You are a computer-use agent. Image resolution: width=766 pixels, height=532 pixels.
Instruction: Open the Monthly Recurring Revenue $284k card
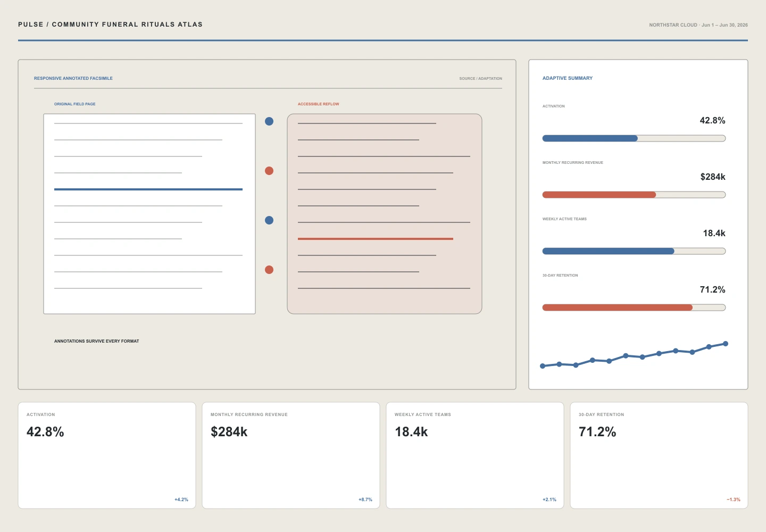coord(291,455)
